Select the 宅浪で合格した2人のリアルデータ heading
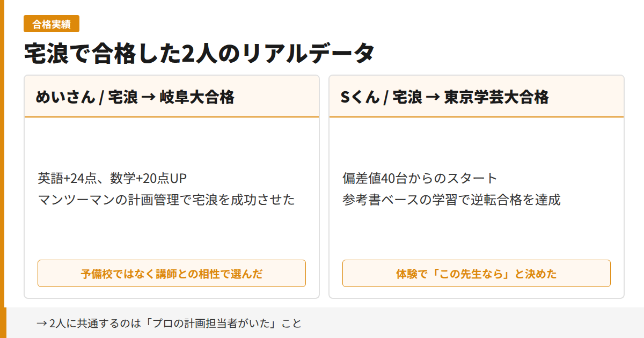The width and height of the screenshot is (644, 338). click(200, 51)
